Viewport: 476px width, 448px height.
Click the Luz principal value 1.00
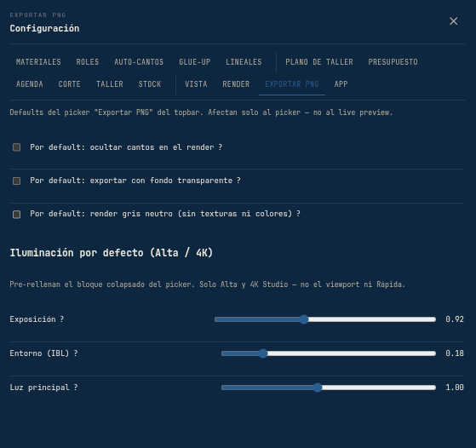[x=455, y=388]
